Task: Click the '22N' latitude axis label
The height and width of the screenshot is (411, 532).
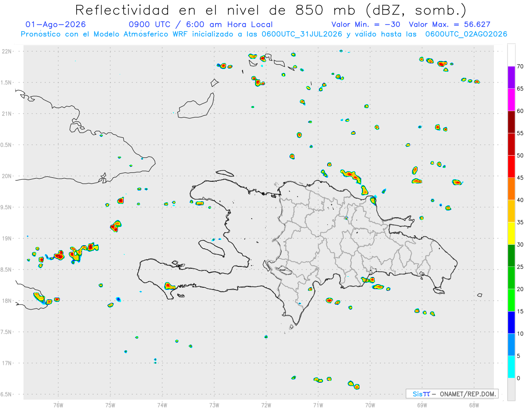Action: (8, 51)
